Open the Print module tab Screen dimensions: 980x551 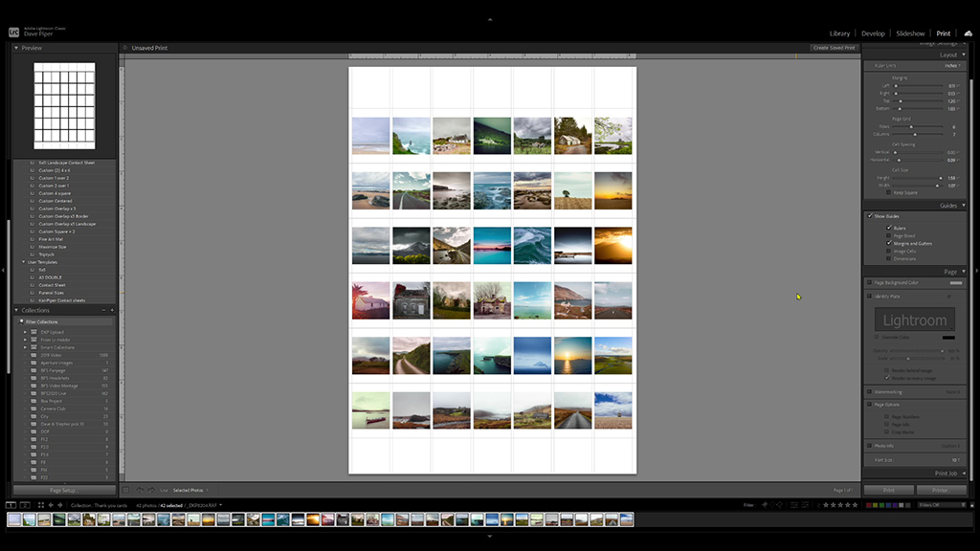943,33
